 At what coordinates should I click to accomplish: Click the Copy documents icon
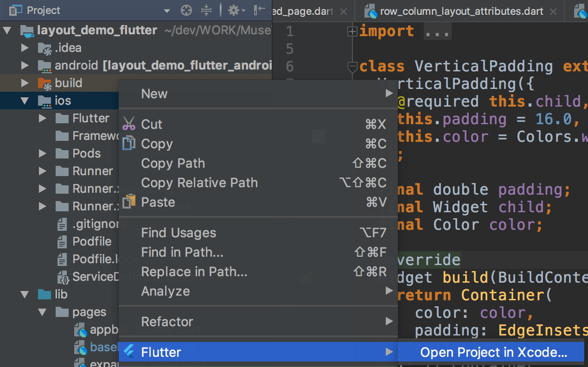[x=129, y=144]
